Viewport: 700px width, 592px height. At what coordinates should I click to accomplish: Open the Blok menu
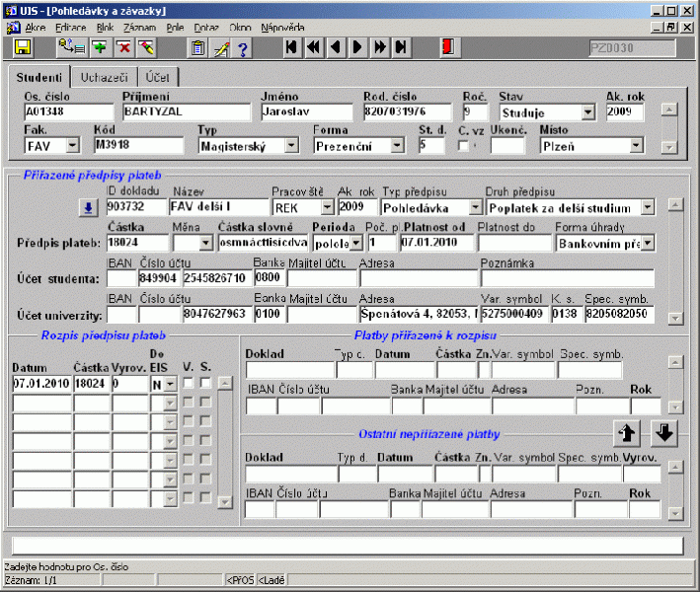tap(105, 28)
